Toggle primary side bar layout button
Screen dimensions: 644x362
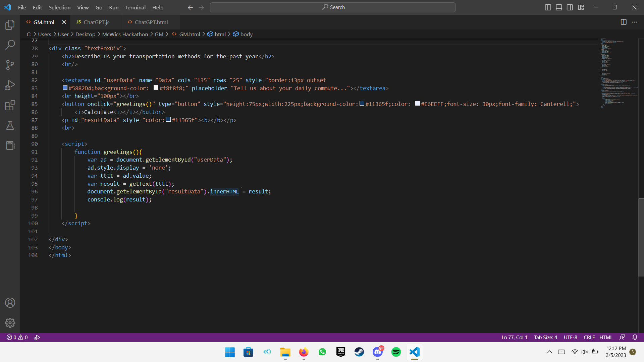coord(548,7)
